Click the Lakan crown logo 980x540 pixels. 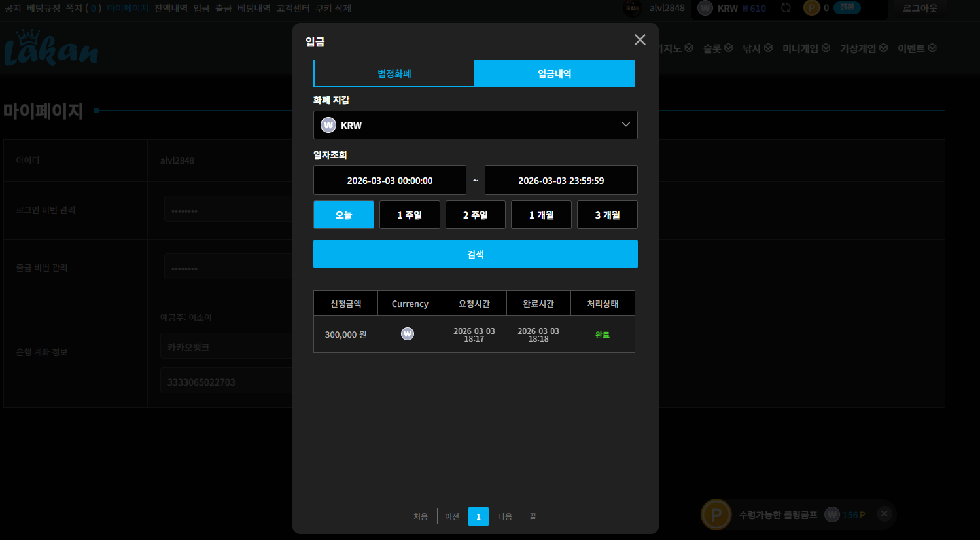[x=51, y=48]
